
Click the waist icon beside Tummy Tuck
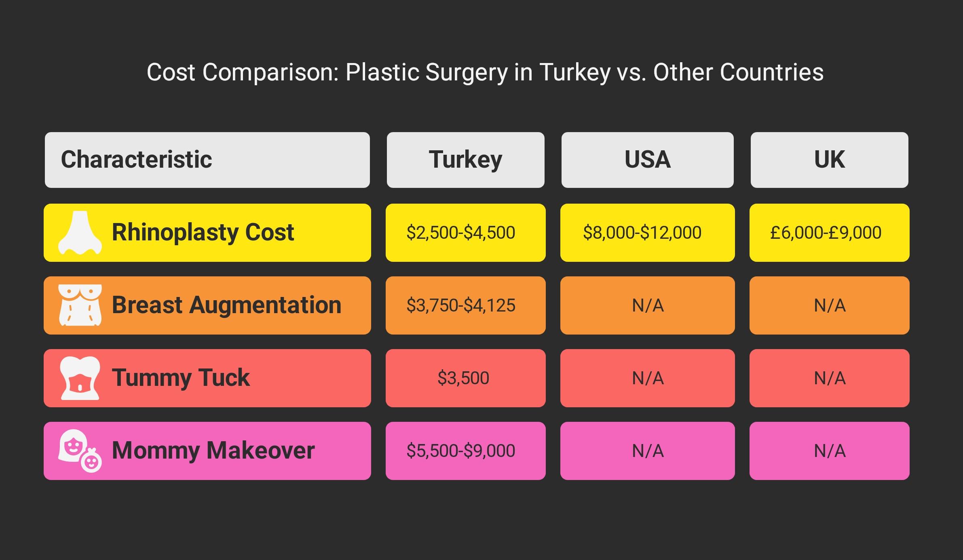[80, 378]
